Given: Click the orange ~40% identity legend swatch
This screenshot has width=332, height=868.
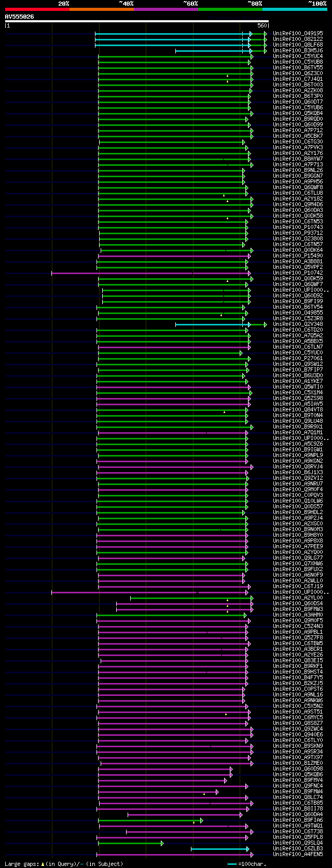Looking at the screenshot, I should [x=101, y=9].
